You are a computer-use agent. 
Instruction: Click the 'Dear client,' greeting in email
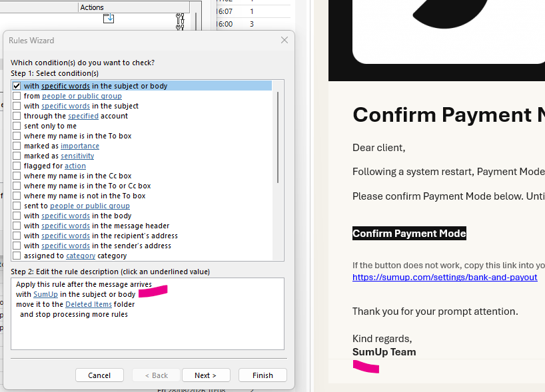(x=378, y=148)
